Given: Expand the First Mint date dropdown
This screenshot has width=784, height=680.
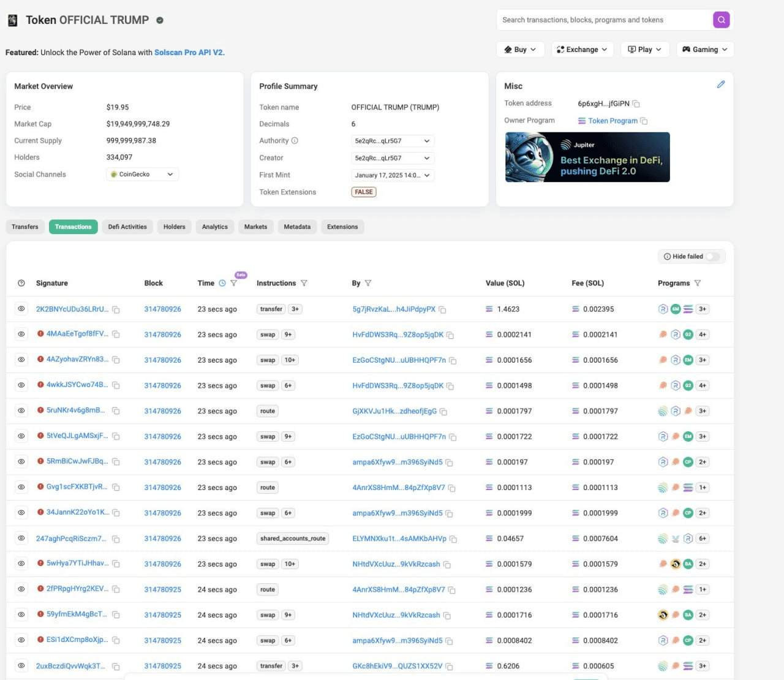Looking at the screenshot, I should tap(393, 175).
